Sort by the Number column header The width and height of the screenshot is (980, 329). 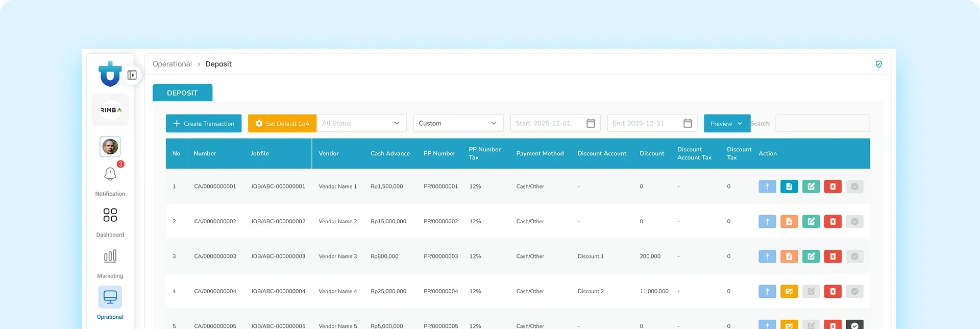(205, 153)
